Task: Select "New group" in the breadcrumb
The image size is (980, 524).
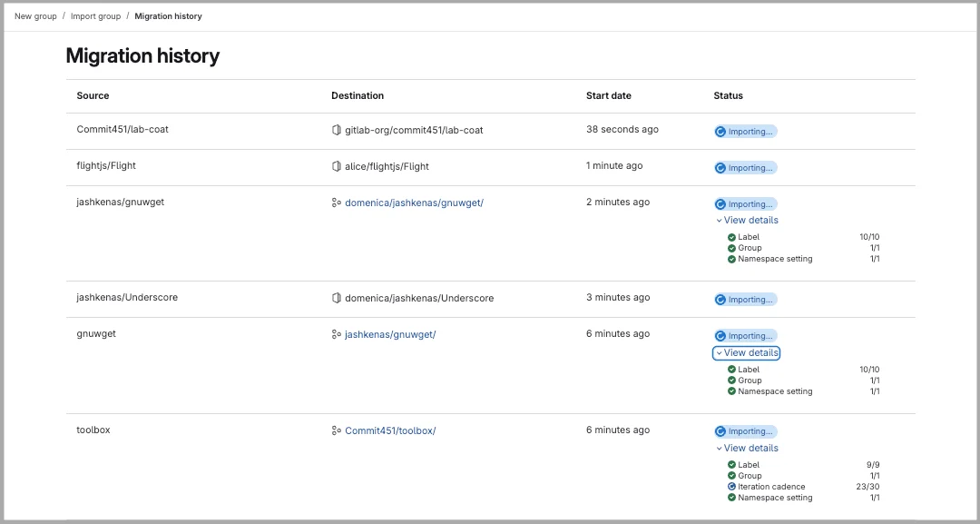Action: [x=34, y=15]
